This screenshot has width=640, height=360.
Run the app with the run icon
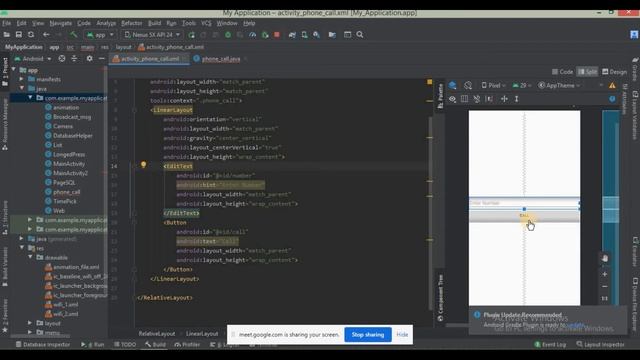(x=191, y=35)
